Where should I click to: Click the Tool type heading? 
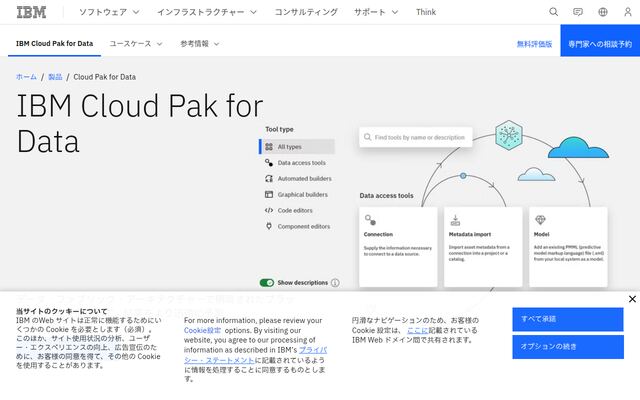[280, 129]
